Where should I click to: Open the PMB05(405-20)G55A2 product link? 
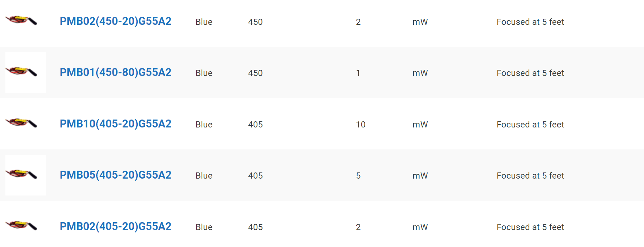click(115, 175)
